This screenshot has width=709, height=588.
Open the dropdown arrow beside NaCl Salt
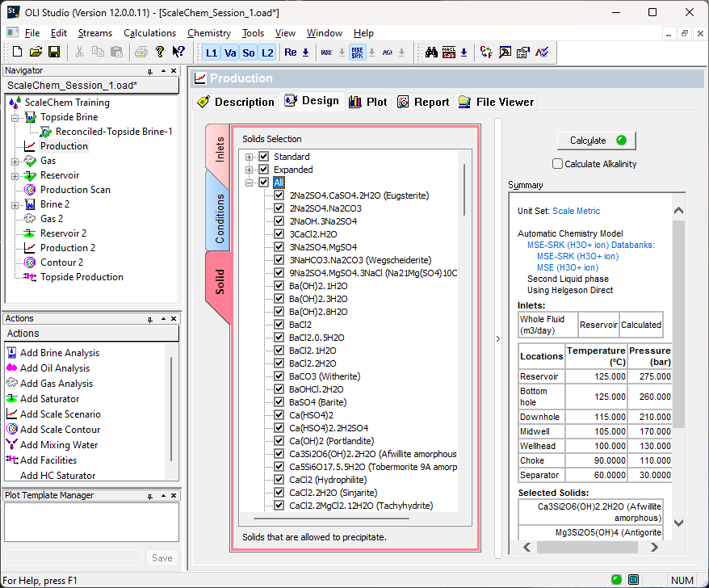[x=464, y=52]
